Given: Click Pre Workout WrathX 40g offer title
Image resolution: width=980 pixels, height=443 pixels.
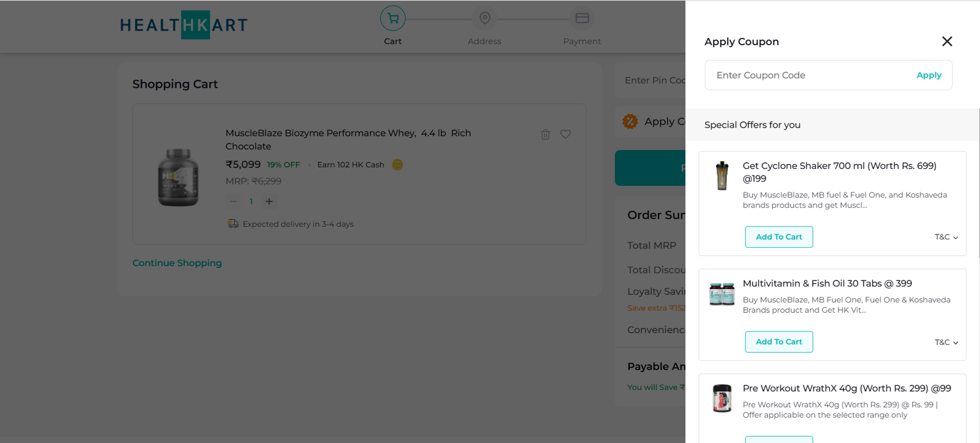Looking at the screenshot, I should (x=847, y=388).
